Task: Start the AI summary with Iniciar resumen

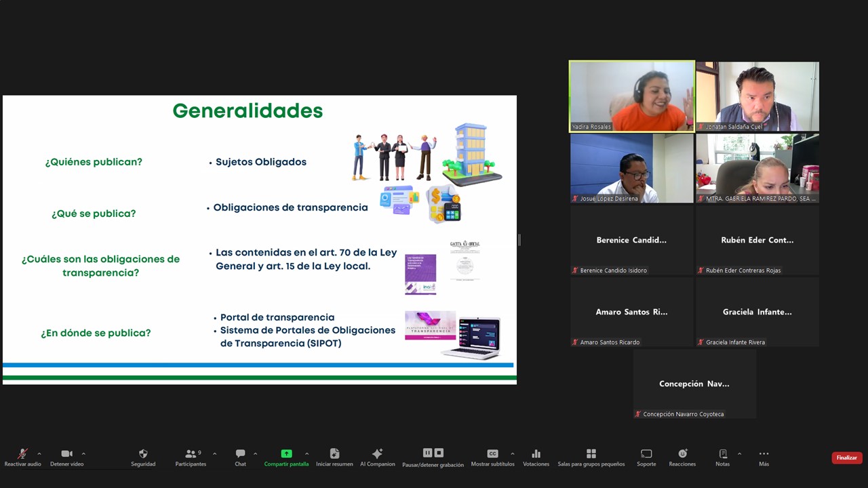Action: 334,454
